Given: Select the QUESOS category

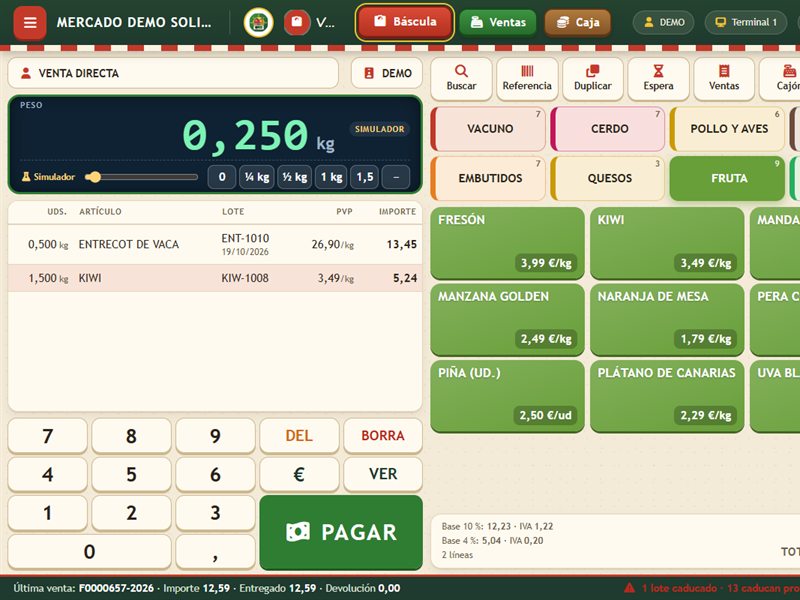Looking at the screenshot, I should point(608,178).
